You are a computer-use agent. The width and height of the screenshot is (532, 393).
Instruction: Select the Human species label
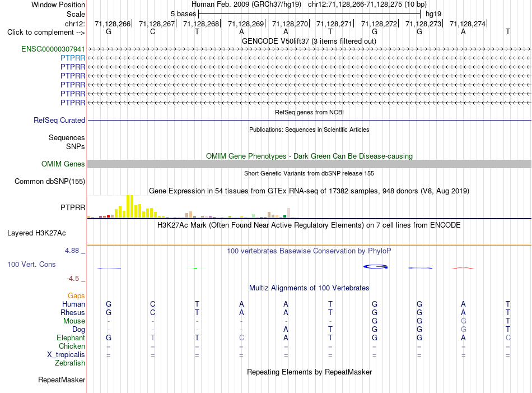pyautogui.click(x=73, y=304)
